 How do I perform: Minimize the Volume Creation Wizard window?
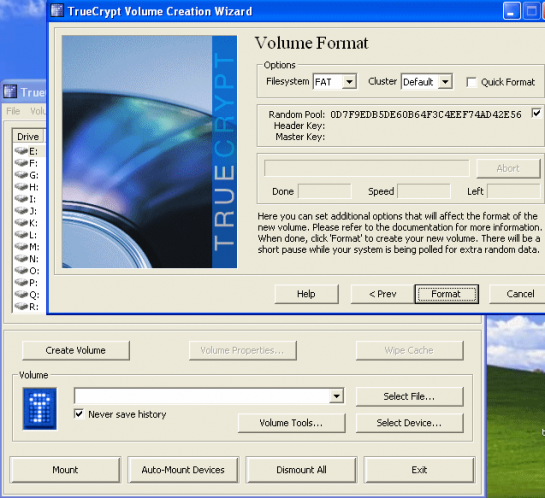512,11
